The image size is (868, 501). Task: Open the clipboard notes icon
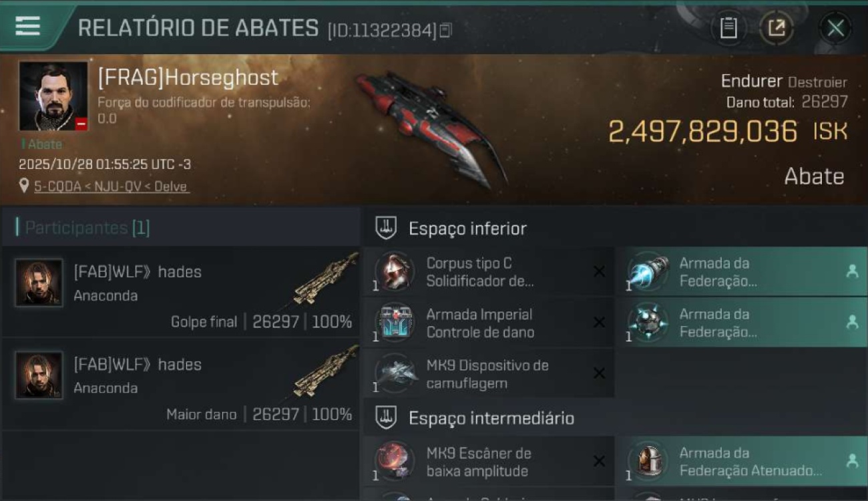[728, 28]
